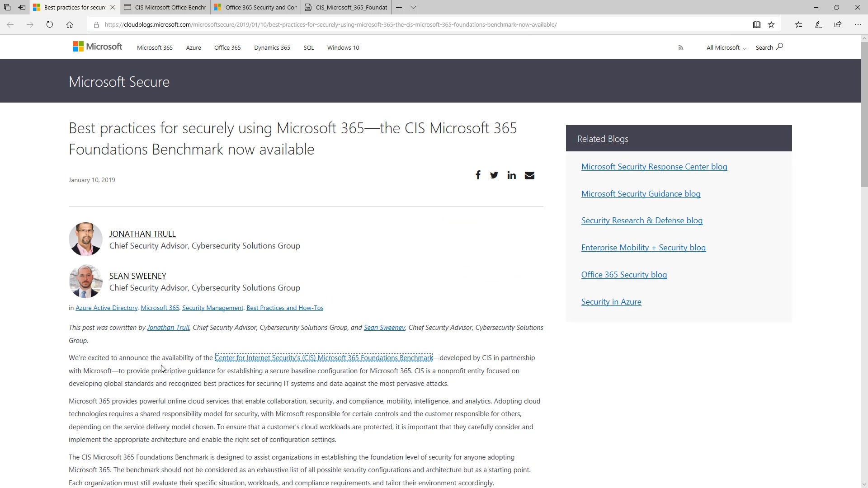Open Security Management category link
868x488 pixels.
(212, 308)
